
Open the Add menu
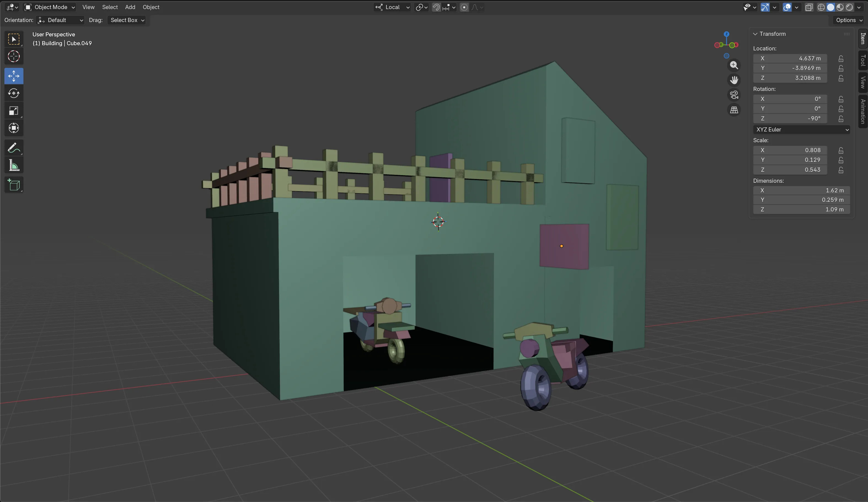(x=130, y=7)
